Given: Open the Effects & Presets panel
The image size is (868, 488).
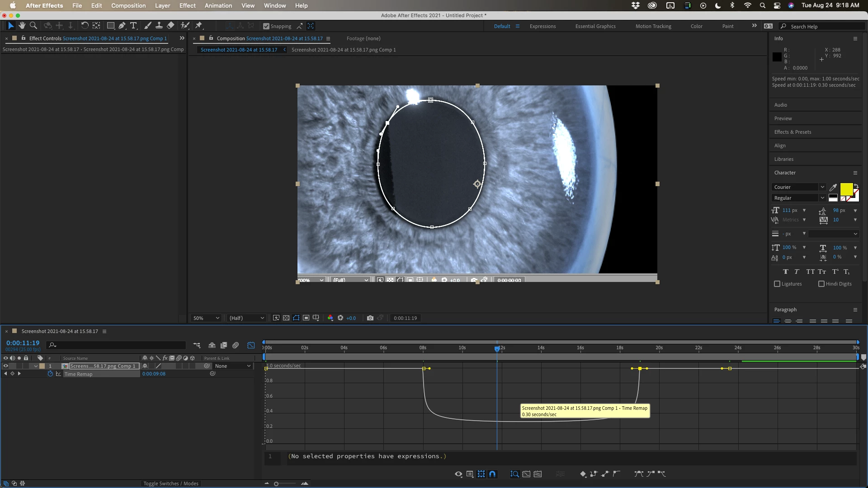Looking at the screenshot, I should (793, 132).
